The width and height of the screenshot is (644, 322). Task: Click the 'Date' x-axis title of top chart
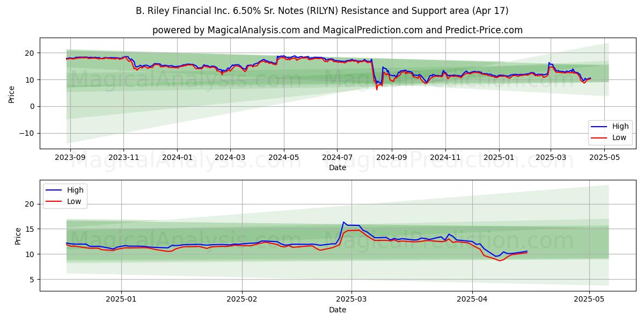[338, 167]
